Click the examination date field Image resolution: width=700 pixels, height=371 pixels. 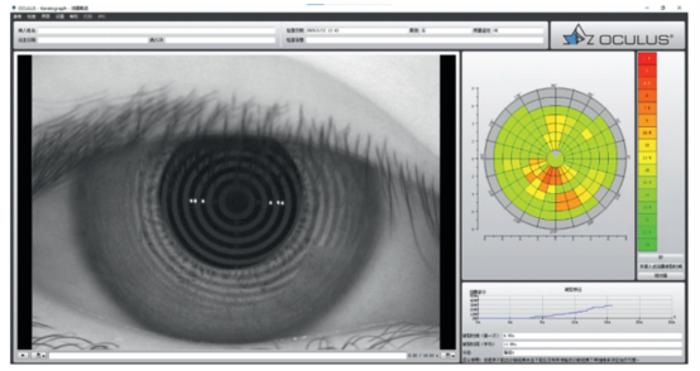point(356,31)
